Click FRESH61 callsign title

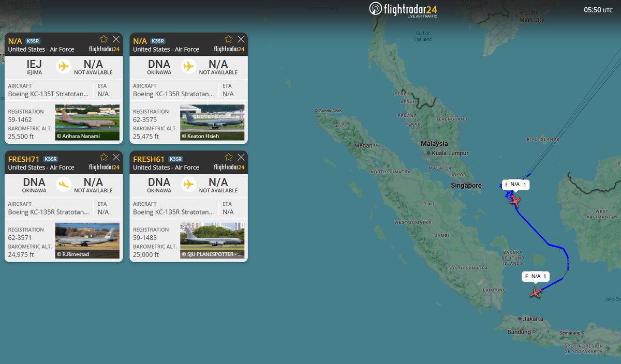coord(149,159)
